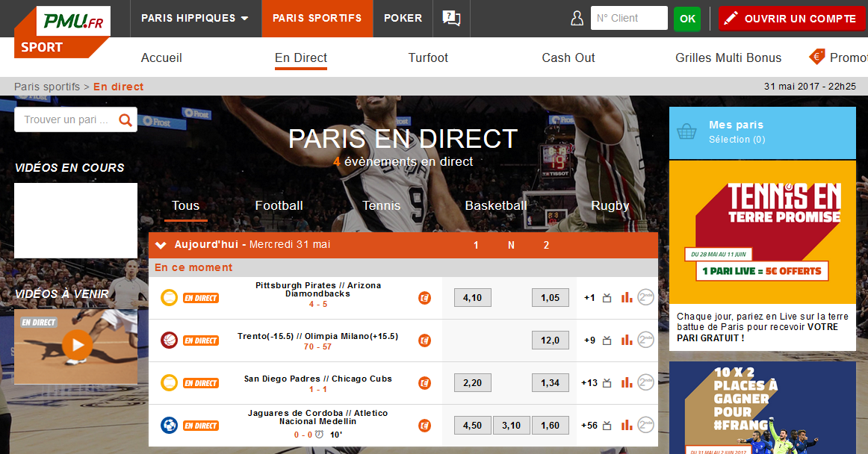Open live TV icon for Trento match

[607, 340]
